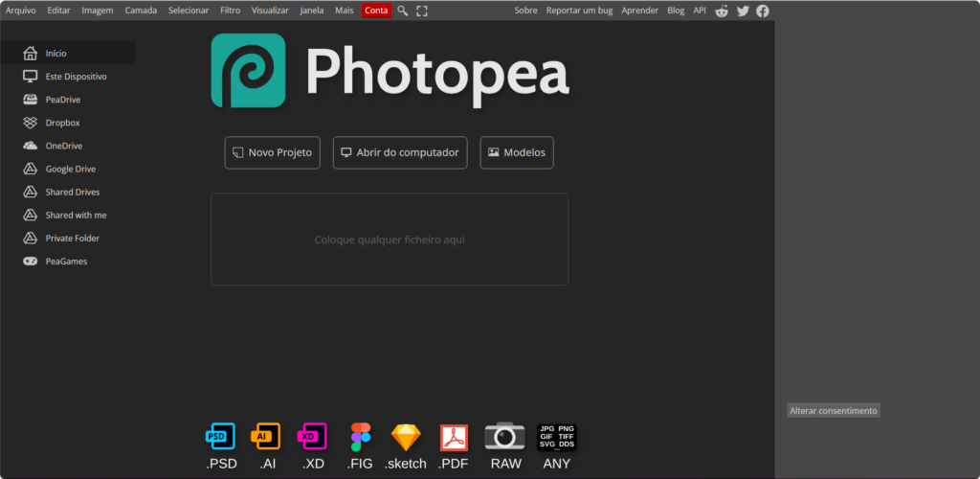Click the .PSD format icon
Screen dimensions: 980x479
tap(221, 437)
